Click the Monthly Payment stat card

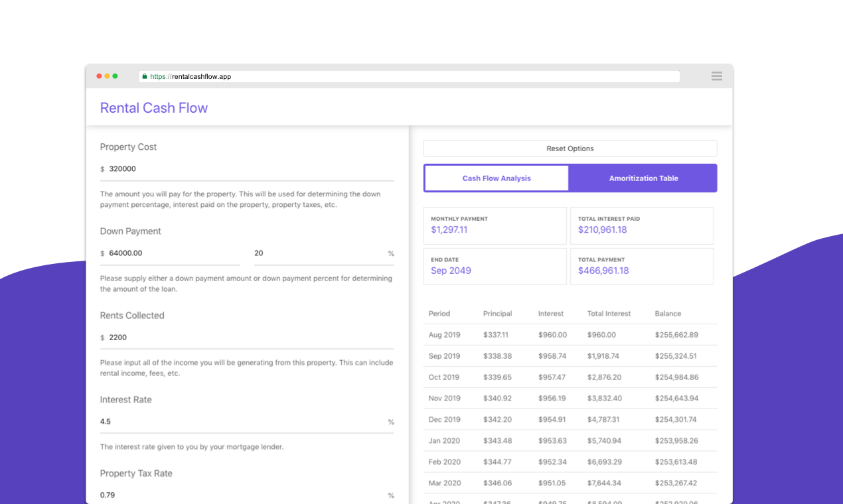pyautogui.click(x=495, y=225)
